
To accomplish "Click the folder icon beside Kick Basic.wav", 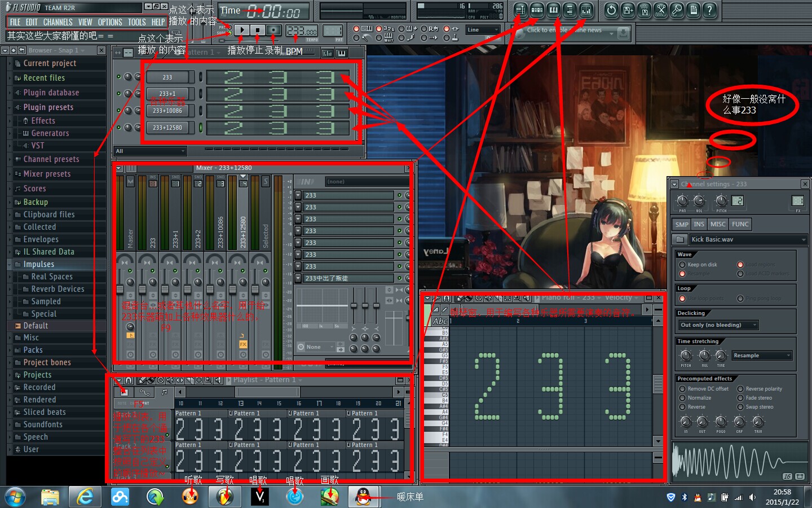I will coord(681,239).
